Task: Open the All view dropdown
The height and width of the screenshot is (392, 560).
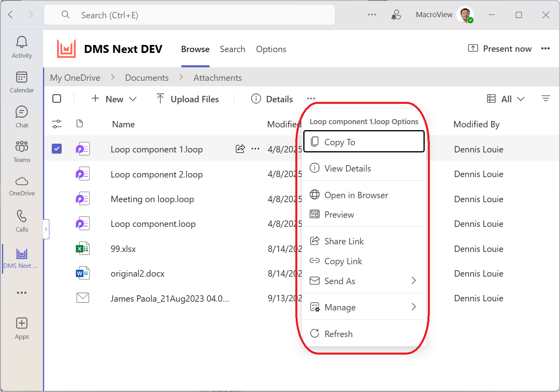Action: point(506,99)
